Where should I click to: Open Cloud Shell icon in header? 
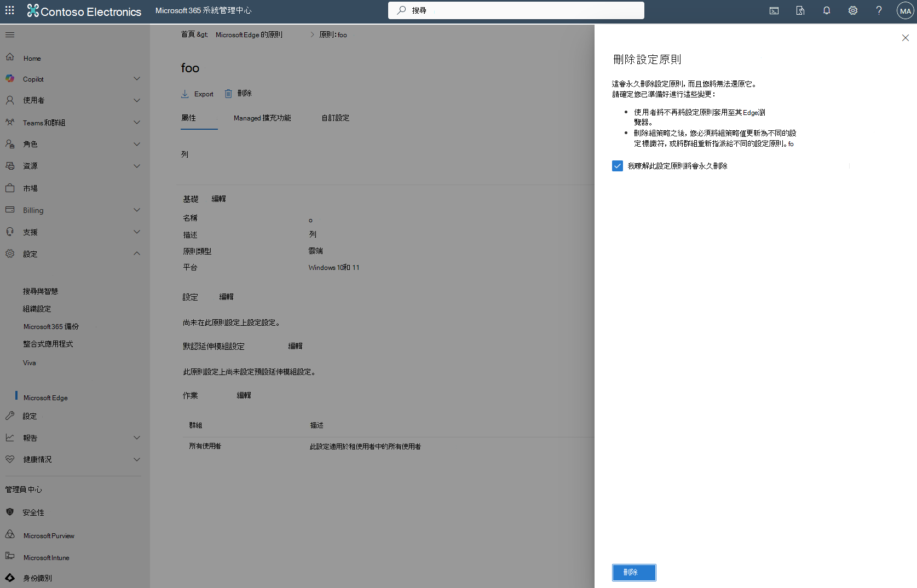click(x=774, y=10)
